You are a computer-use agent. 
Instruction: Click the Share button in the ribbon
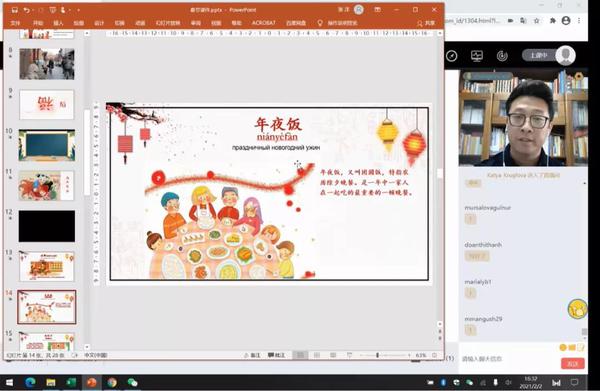click(426, 23)
